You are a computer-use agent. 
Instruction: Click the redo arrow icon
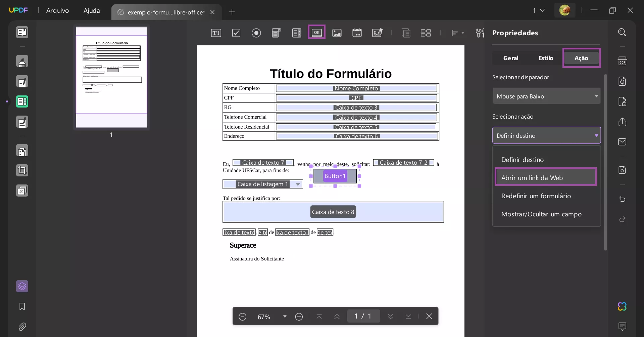click(622, 219)
